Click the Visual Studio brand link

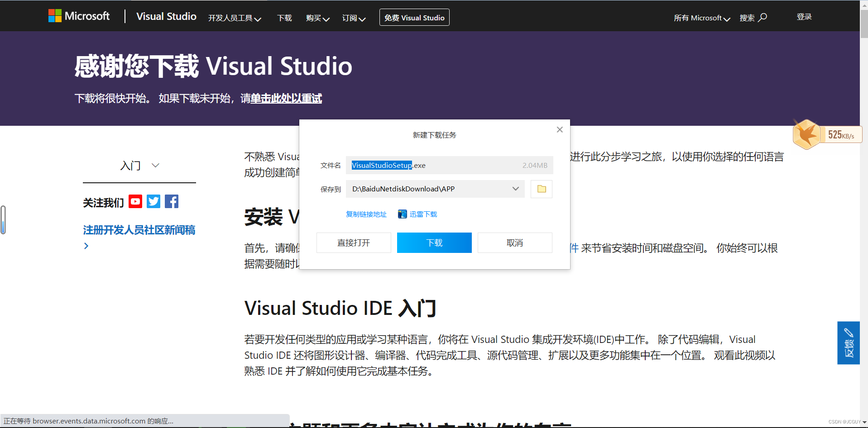166,16
